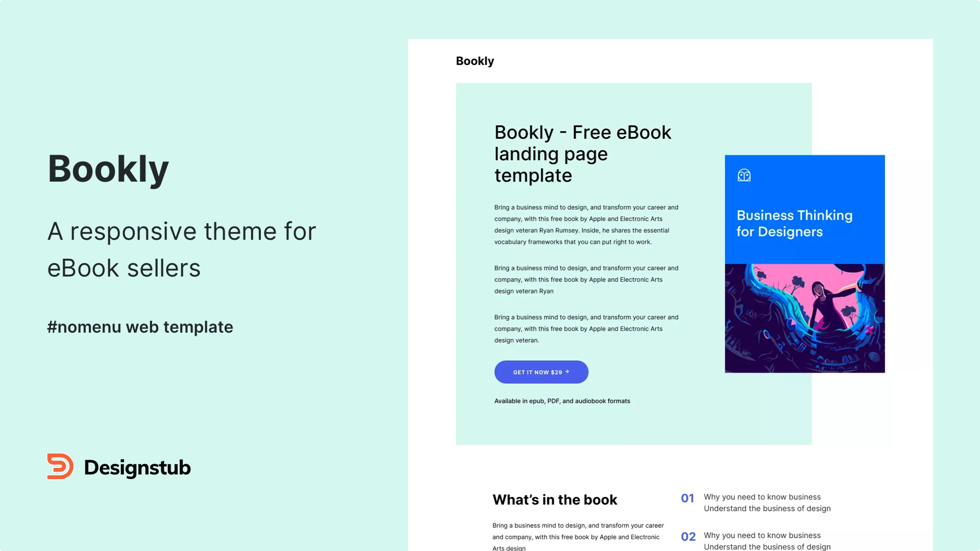Viewport: 980px width, 551px height.
Task: Click the eBook cover thumbnail image
Action: 804,263
